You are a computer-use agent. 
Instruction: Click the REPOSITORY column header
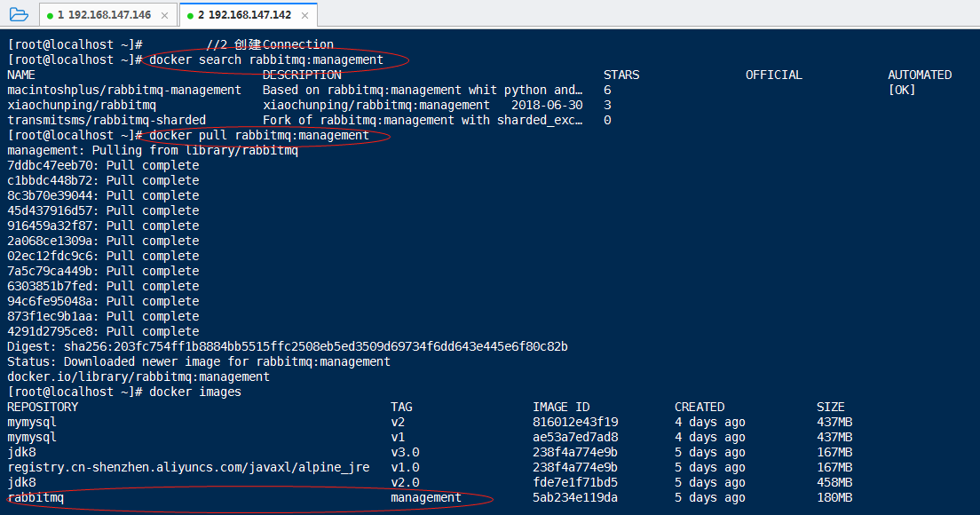point(43,407)
